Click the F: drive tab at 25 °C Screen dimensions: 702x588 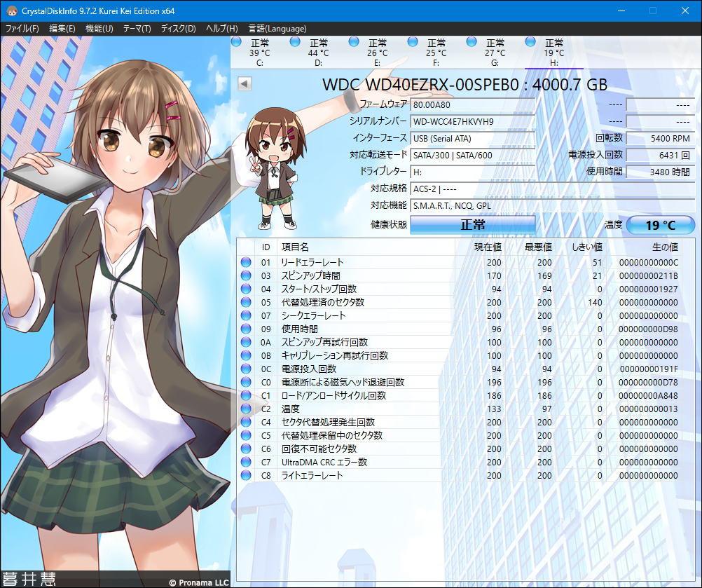[x=436, y=52]
